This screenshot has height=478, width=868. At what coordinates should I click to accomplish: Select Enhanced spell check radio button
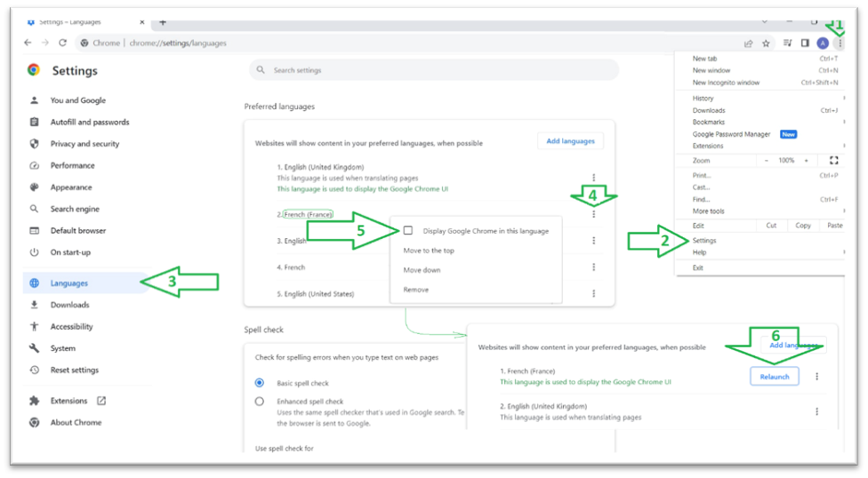point(259,401)
